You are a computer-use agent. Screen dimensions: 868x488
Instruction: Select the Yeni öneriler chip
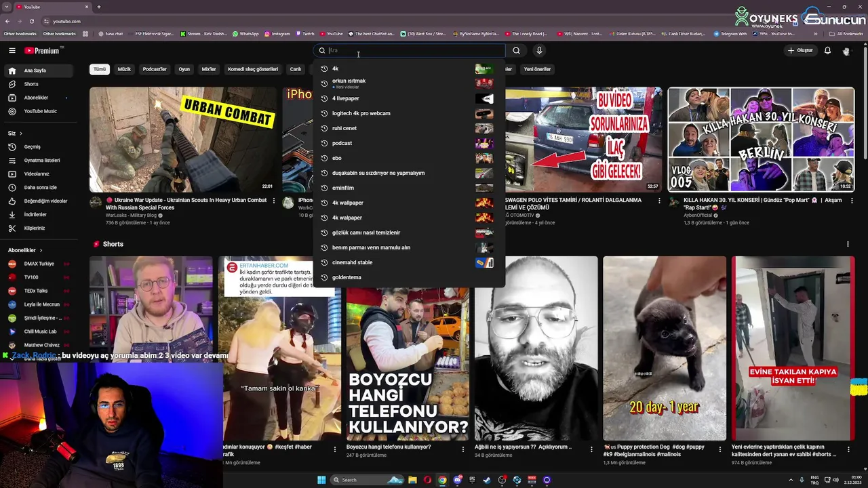pos(537,69)
